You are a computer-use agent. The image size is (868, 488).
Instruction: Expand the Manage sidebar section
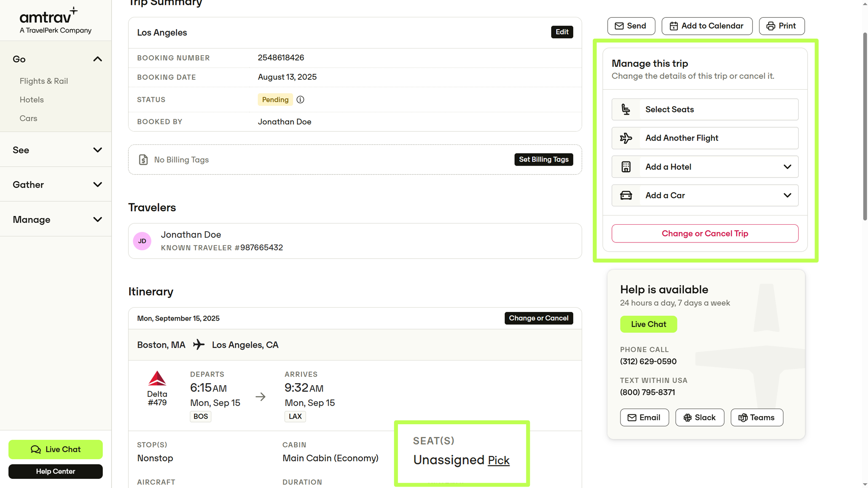coord(98,219)
